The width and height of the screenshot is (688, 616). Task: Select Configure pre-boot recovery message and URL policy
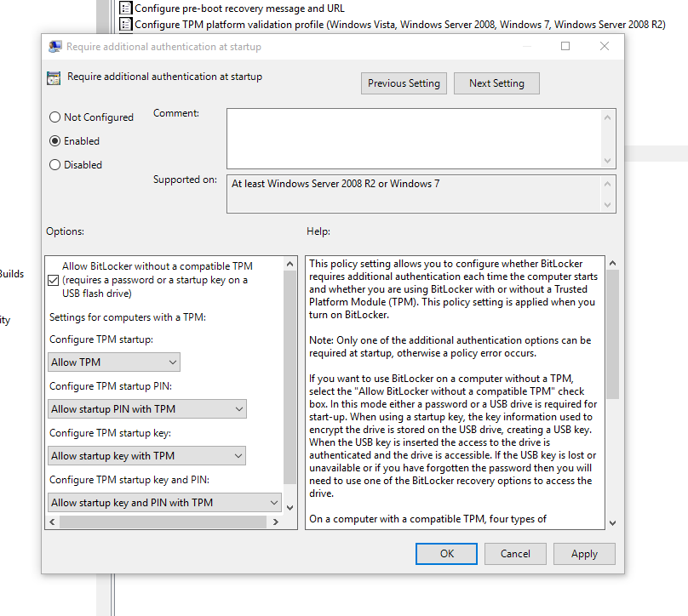tap(239, 9)
